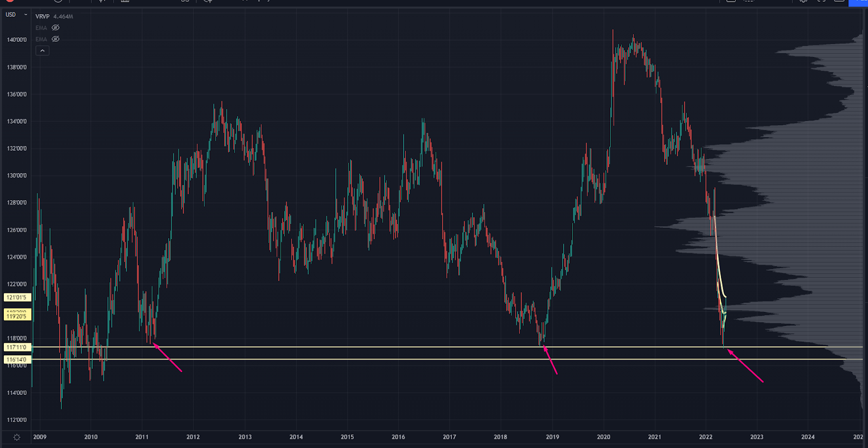Click the 2023 label on time axis
Screen dimensions: 868x448
[x=757, y=437]
